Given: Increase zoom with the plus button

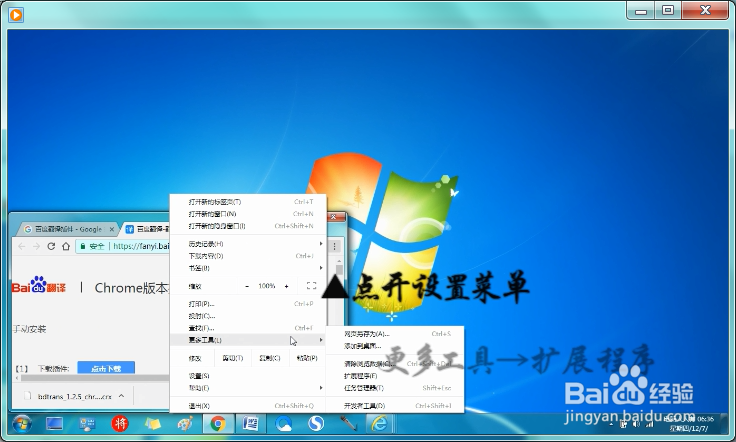Looking at the screenshot, I should [x=286, y=286].
